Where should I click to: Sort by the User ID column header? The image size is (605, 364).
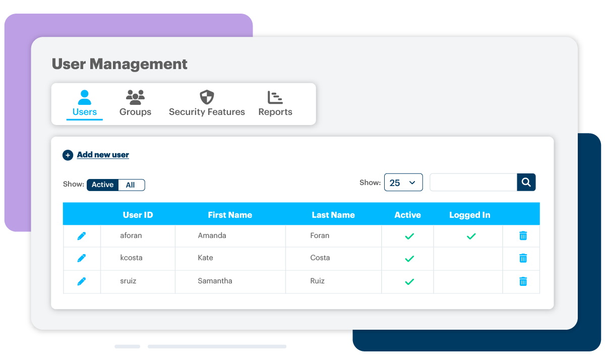[138, 215]
